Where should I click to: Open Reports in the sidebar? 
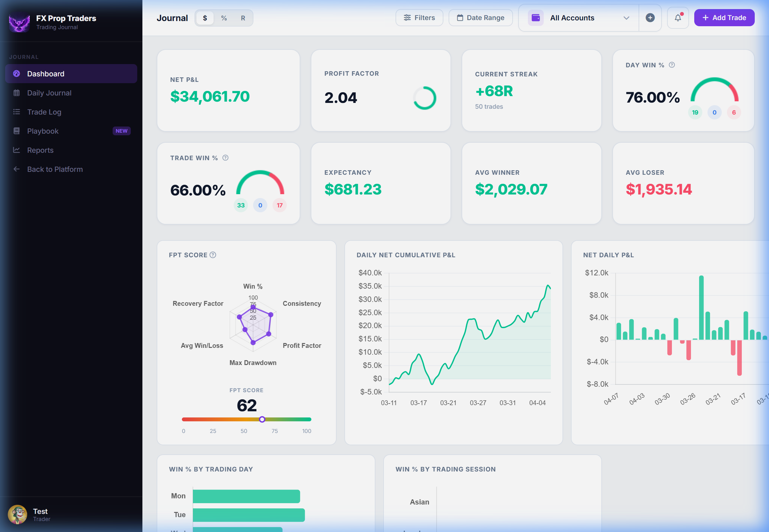coord(71,150)
